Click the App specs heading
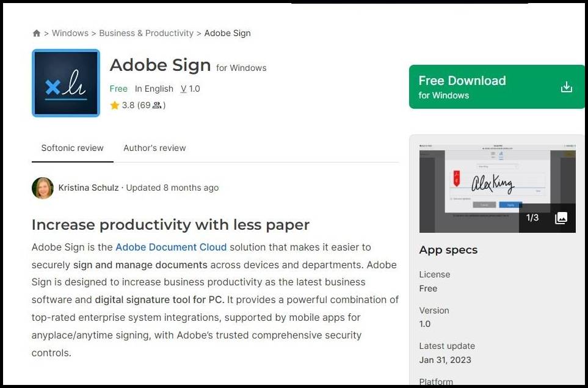The image size is (588, 388). pyautogui.click(x=449, y=250)
